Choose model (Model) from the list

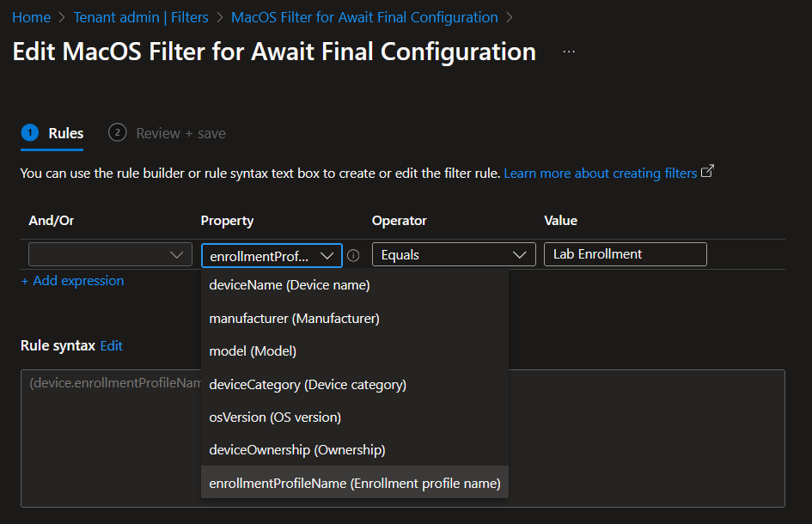coord(355,351)
